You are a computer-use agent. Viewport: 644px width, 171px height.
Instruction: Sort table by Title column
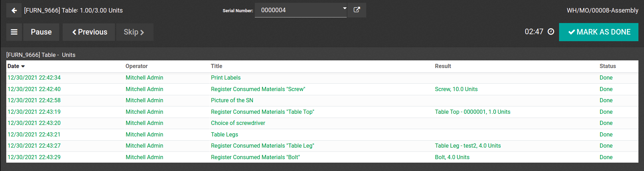[x=216, y=66]
